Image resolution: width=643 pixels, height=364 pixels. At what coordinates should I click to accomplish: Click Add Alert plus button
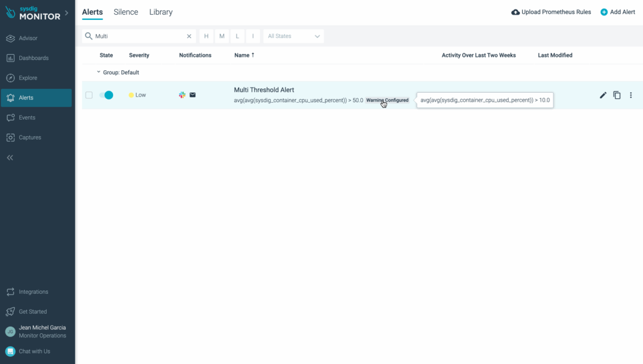[x=618, y=12]
